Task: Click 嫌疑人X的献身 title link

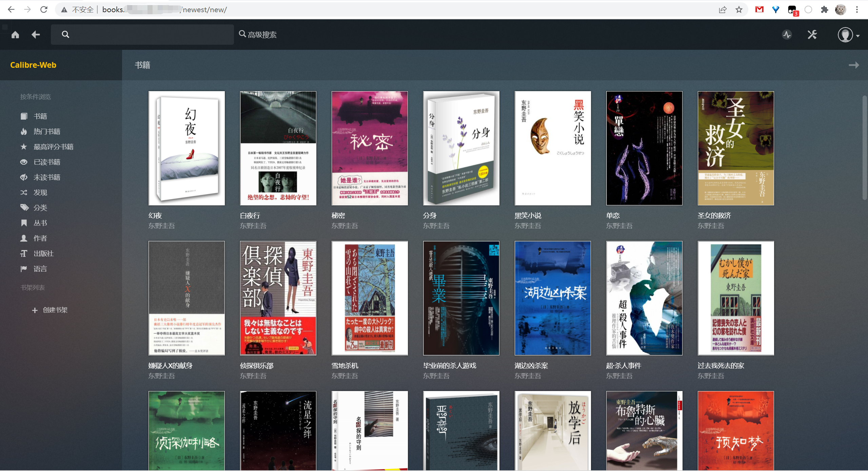Action: pos(171,366)
